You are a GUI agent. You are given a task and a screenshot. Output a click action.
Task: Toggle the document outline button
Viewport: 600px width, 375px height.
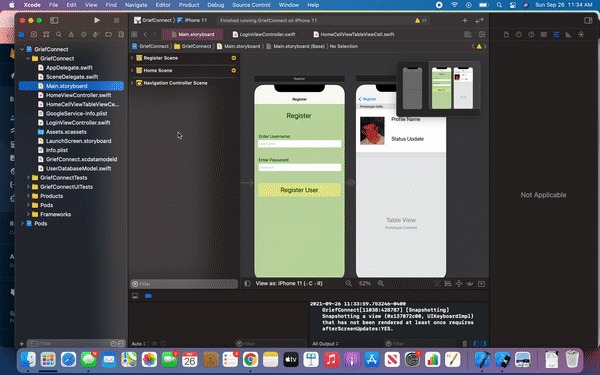247,284
